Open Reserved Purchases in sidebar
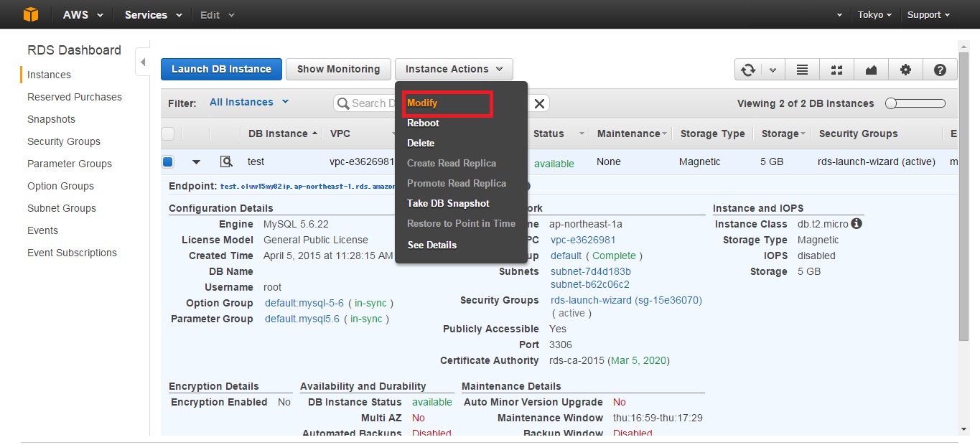The image size is (980, 445). (x=75, y=97)
